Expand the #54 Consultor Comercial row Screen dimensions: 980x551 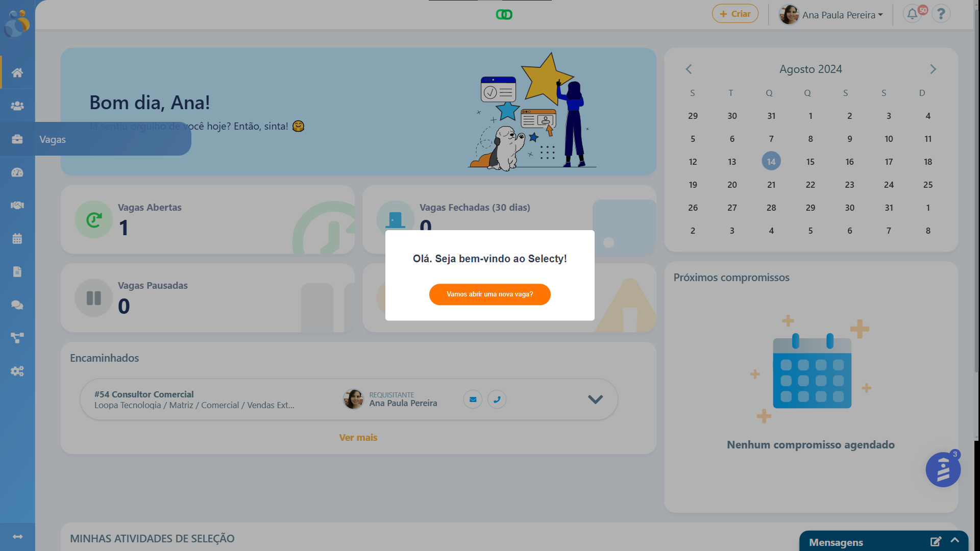[x=595, y=399]
